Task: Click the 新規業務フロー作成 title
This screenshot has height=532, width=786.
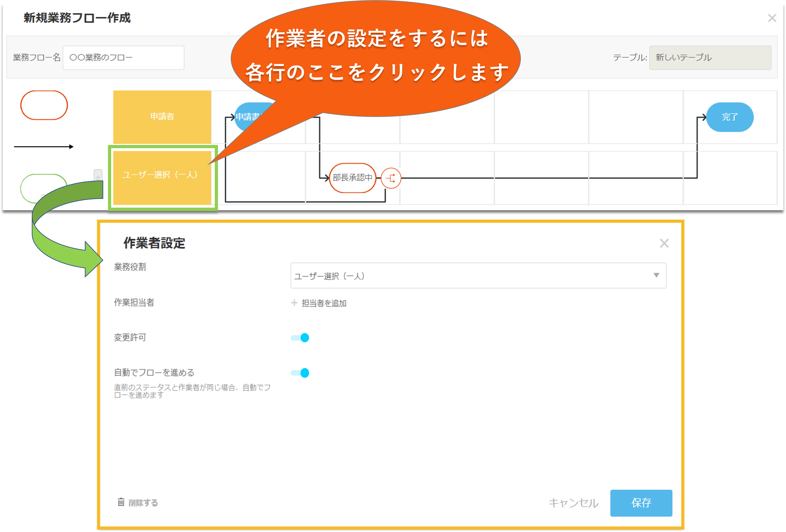Action: pos(77,18)
